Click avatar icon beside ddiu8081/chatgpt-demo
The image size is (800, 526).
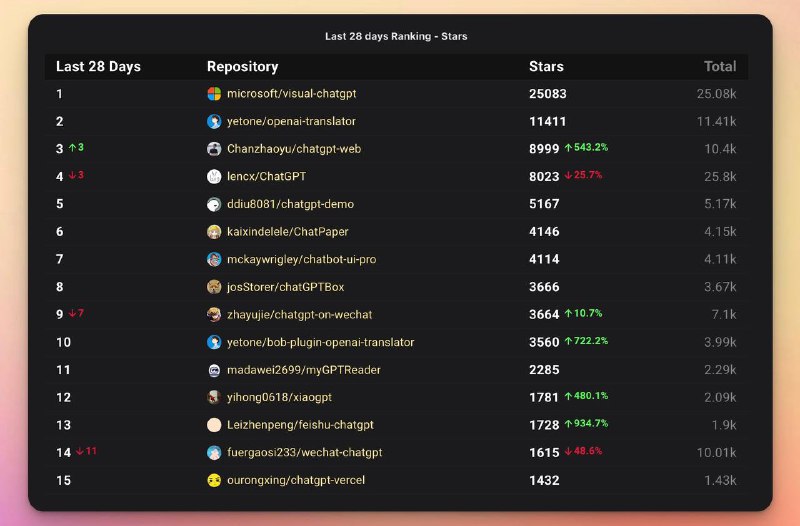tap(214, 205)
